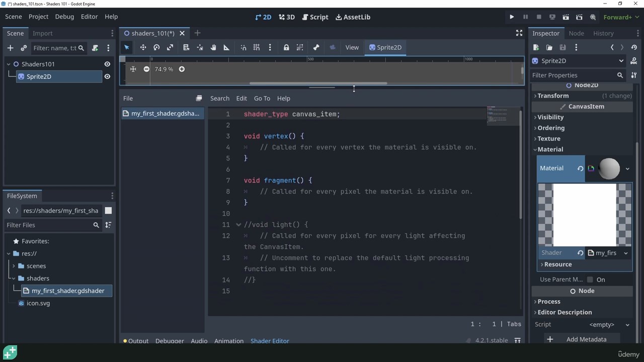Sort files in the FileSystem dock
The height and width of the screenshot is (362, 644).
[108, 225]
